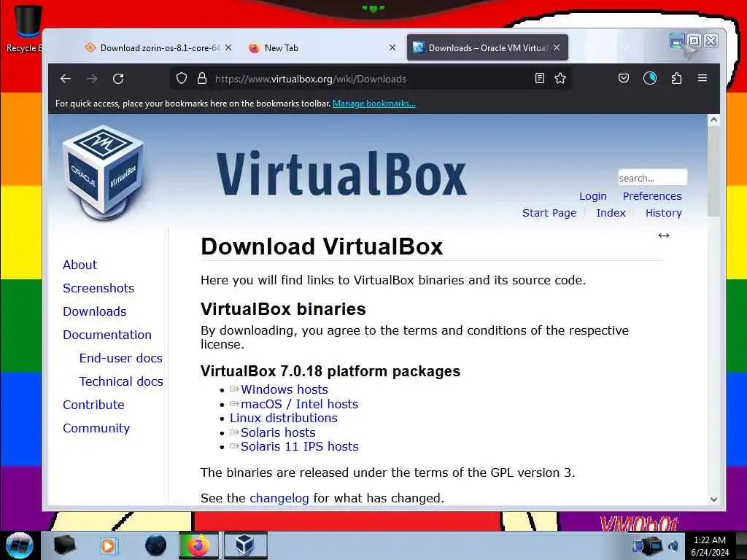Switch to Firefox in the taskbar
Viewport: 747px width, 560px height.
pyautogui.click(x=198, y=545)
